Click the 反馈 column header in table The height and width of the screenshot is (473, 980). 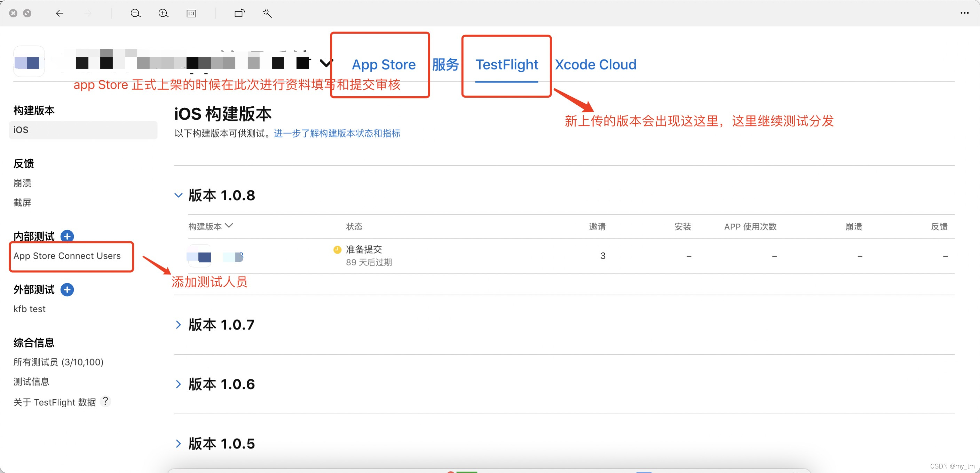939,227
